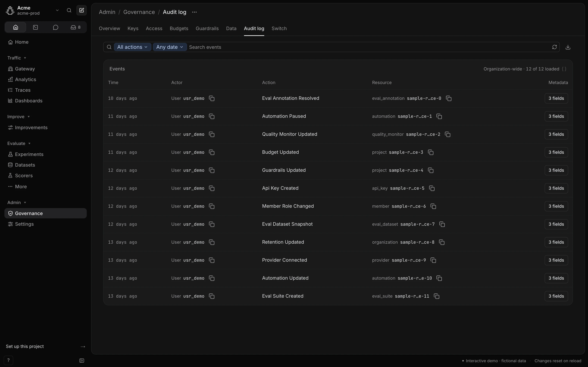Download the audit log export
This screenshot has width=588, height=367.
(x=568, y=47)
